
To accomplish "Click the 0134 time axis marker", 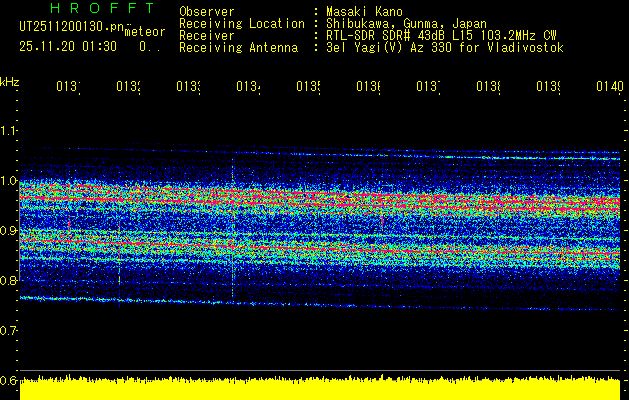I will click(x=248, y=87).
